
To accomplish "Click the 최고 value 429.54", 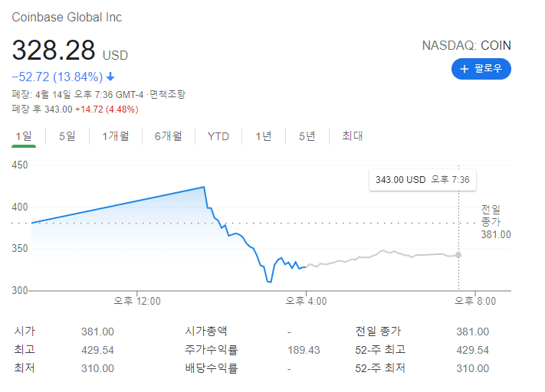I will coord(97,350).
